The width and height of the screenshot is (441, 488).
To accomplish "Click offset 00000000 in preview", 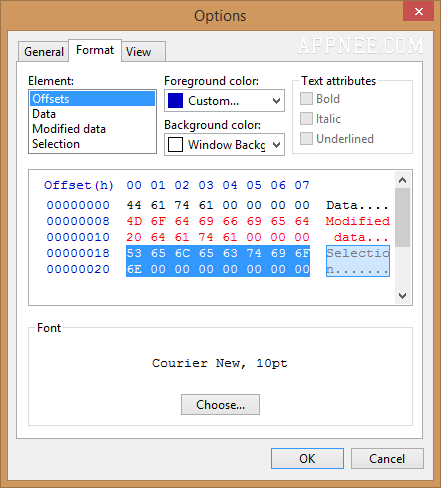I will pyautogui.click(x=78, y=205).
